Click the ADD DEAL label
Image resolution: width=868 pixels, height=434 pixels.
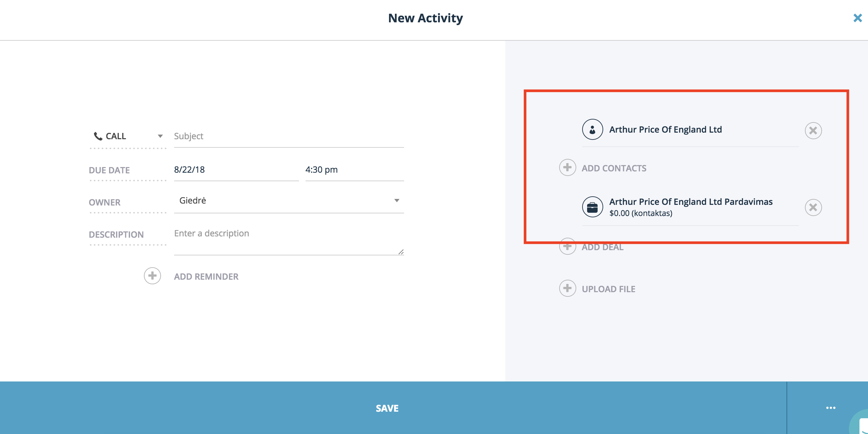pos(603,248)
